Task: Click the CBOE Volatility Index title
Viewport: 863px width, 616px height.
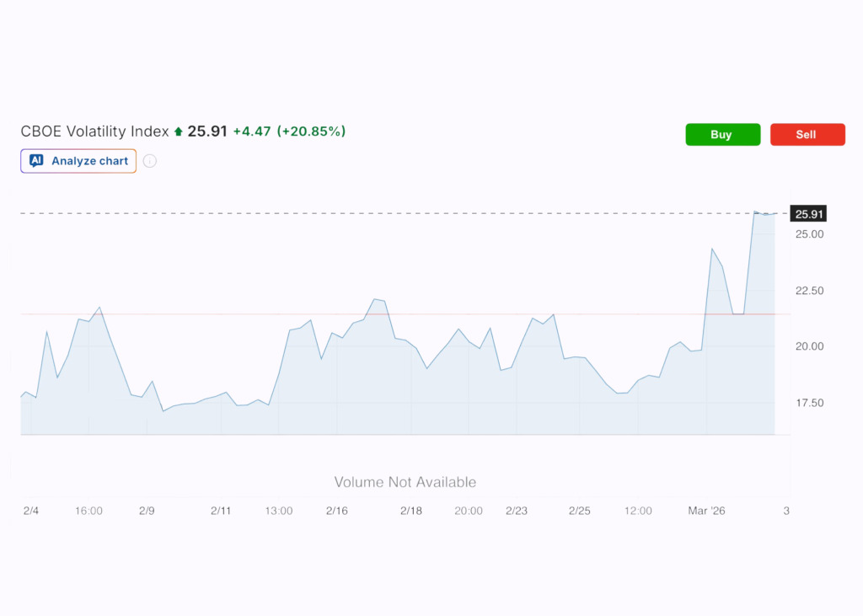Action: pyautogui.click(x=94, y=131)
